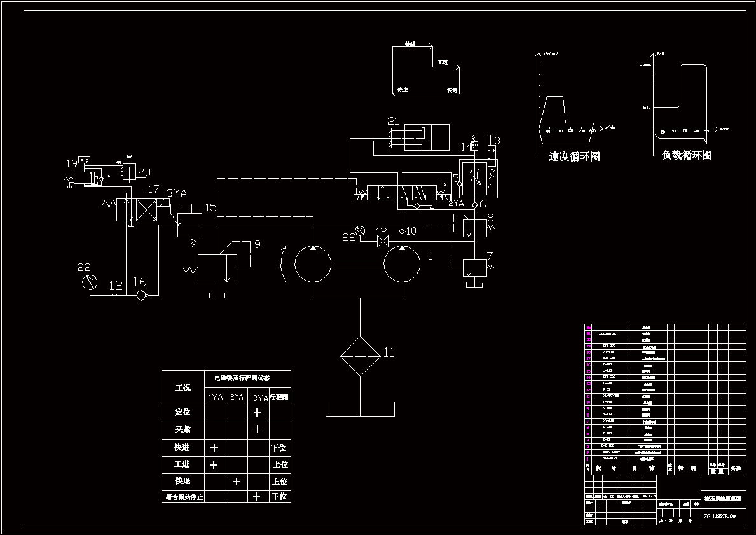Click the 夹紧 row label

[182, 429]
